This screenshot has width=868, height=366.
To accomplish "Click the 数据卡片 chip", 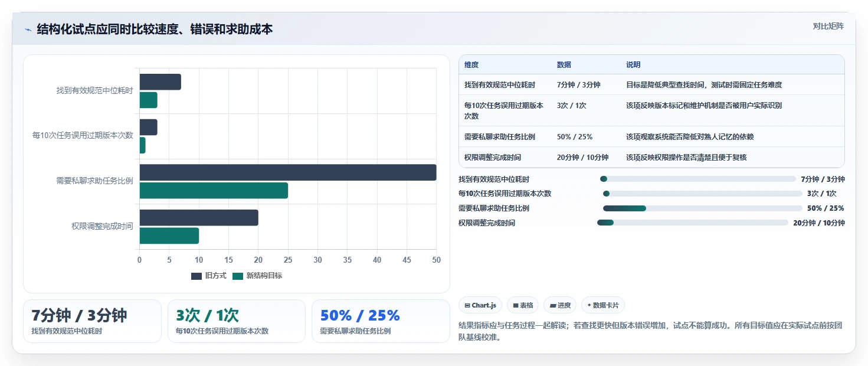I will 603,305.
